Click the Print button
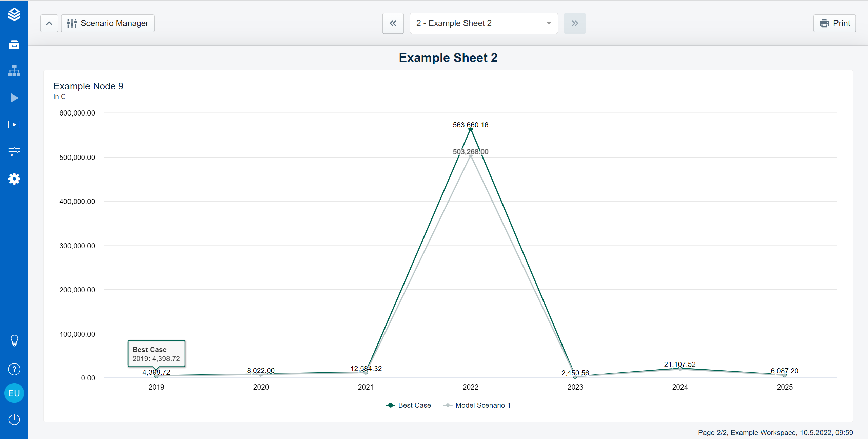This screenshot has width=868, height=439. point(834,23)
